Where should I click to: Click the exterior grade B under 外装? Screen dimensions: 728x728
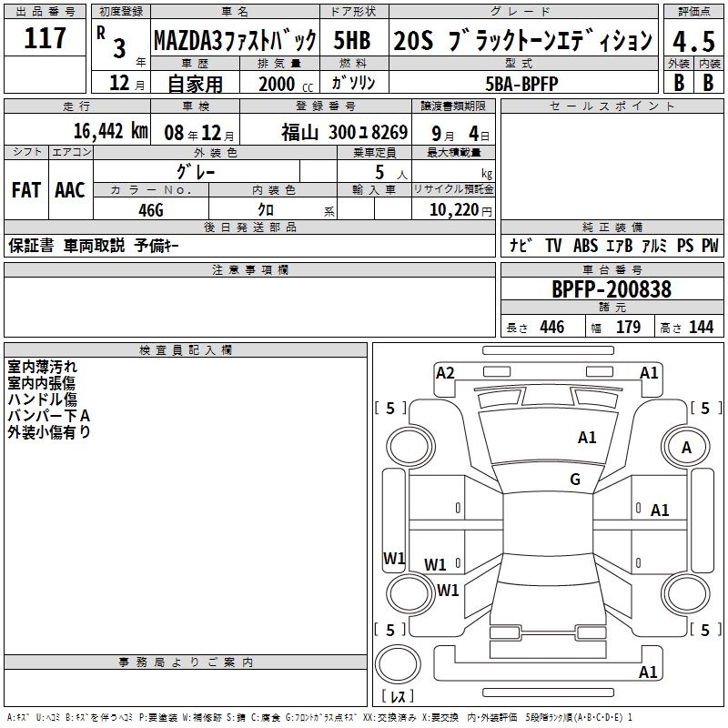pos(679,83)
